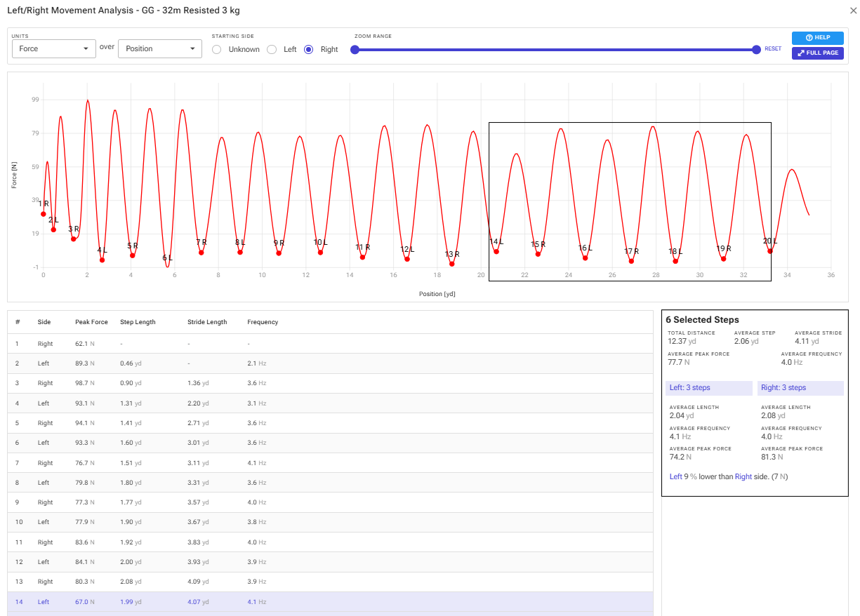This screenshot has height=616, width=860.
Task: Close the Left/Right Movement Analysis dialog
Action: coord(852,11)
